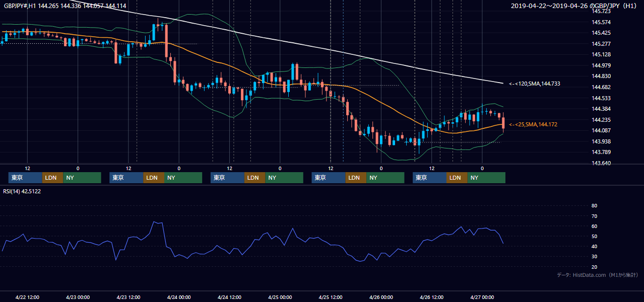The width and height of the screenshot is (644, 302).
Task: Select the 4/27 00:00 time axis label
Action: point(482,297)
